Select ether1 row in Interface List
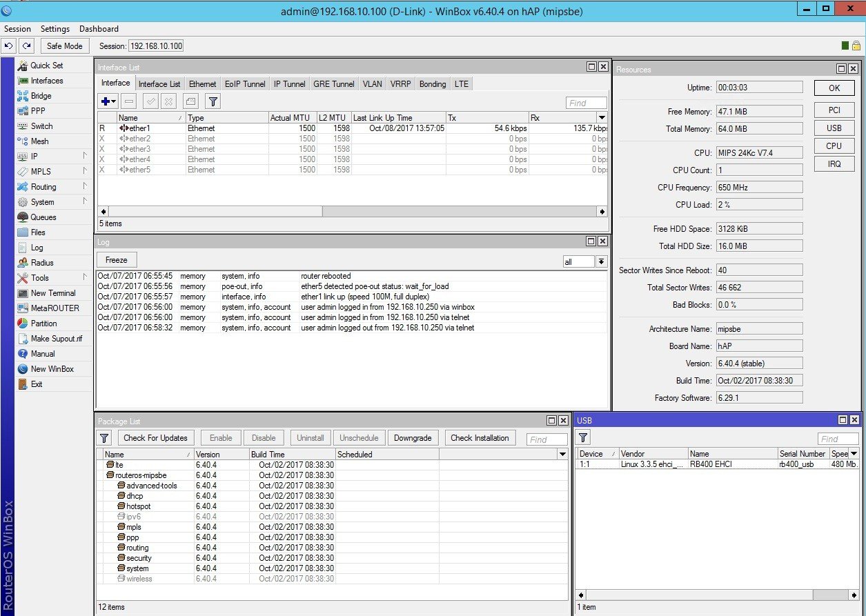This screenshot has width=866, height=616. pyautogui.click(x=352, y=128)
